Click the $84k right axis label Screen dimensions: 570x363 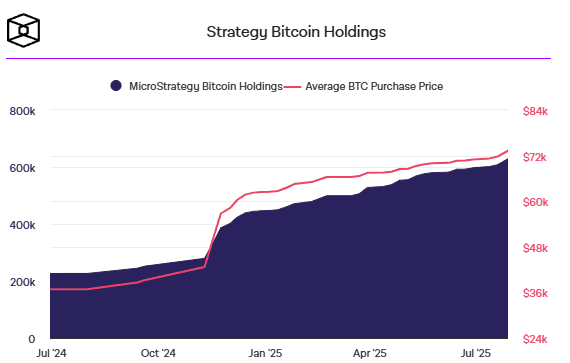(x=535, y=111)
